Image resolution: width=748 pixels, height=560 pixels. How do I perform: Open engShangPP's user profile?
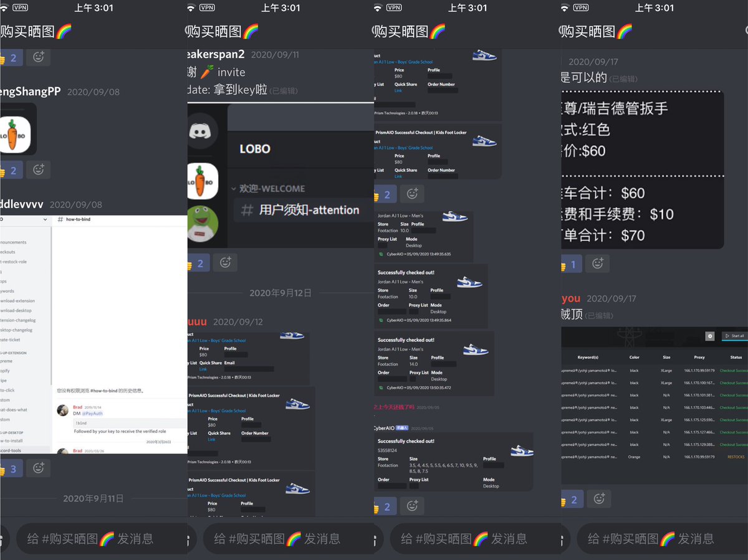(x=30, y=92)
